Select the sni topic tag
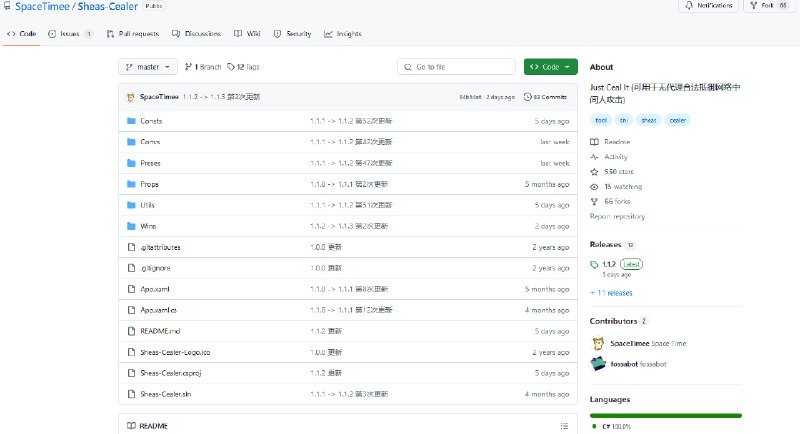This screenshot has width=800, height=434. click(x=623, y=120)
